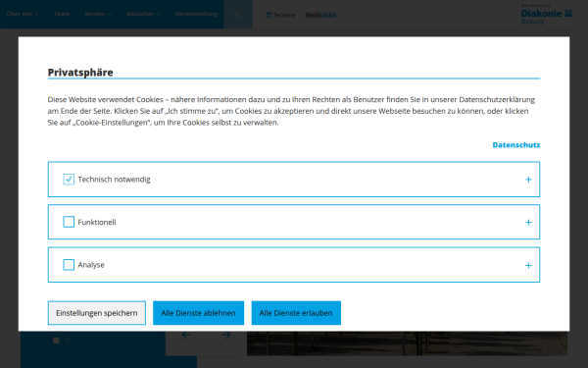Click the Privatsphäre heading text

80,72
